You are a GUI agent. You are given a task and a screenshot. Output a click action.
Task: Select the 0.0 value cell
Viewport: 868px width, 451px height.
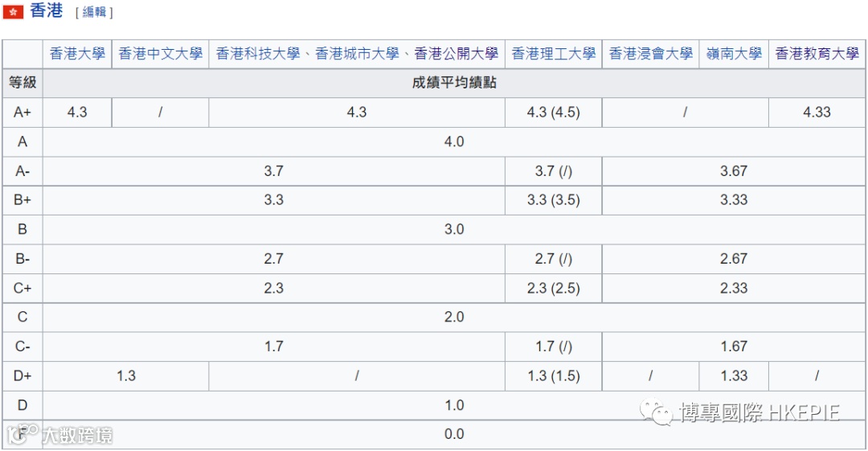tap(454, 434)
